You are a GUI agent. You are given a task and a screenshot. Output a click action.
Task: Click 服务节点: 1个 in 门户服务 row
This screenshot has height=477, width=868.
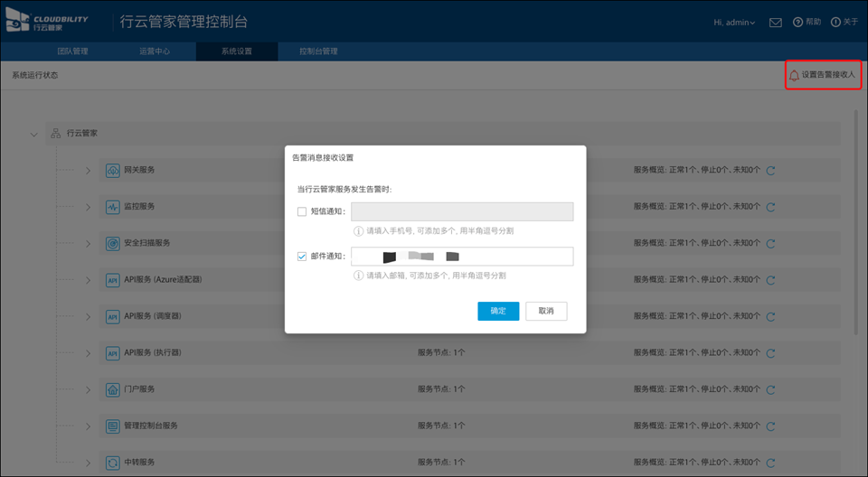pyautogui.click(x=441, y=389)
